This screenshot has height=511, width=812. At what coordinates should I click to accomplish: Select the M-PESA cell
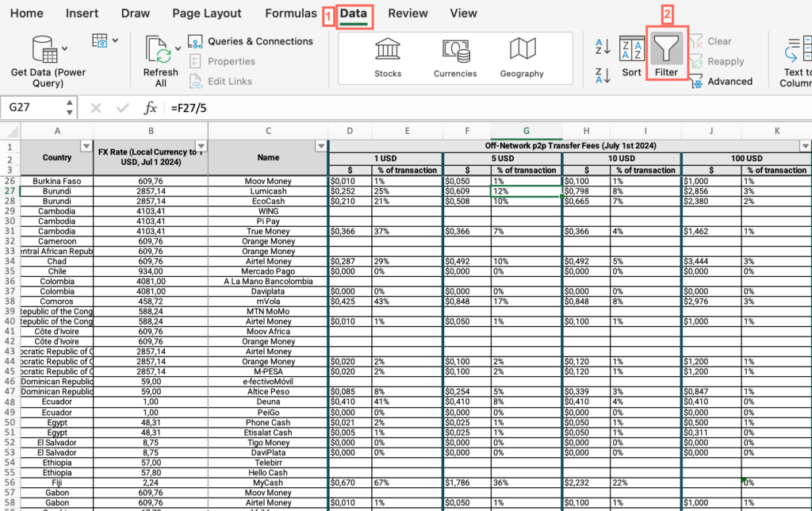tap(268, 371)
